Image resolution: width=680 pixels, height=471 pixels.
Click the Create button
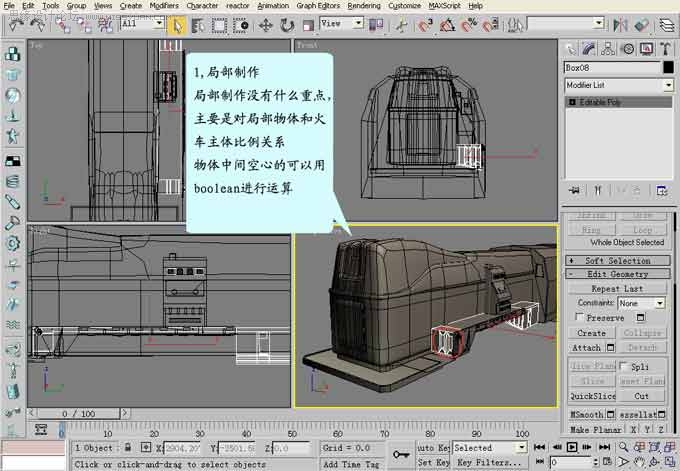(592, 333)
